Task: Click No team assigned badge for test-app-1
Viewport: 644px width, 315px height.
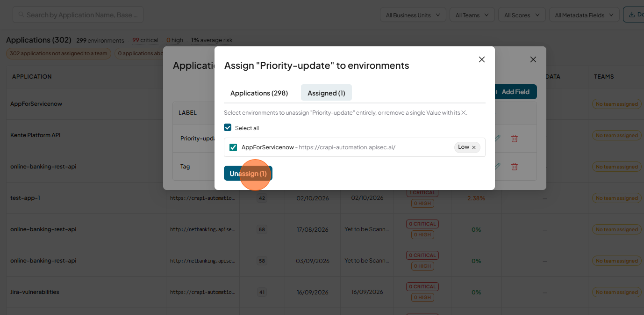Action: [616, 198]
